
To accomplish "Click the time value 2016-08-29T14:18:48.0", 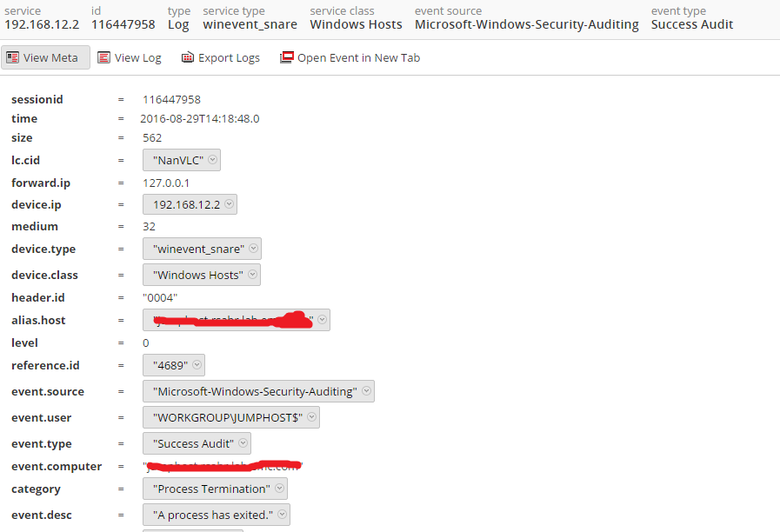I will coord(199,119).
